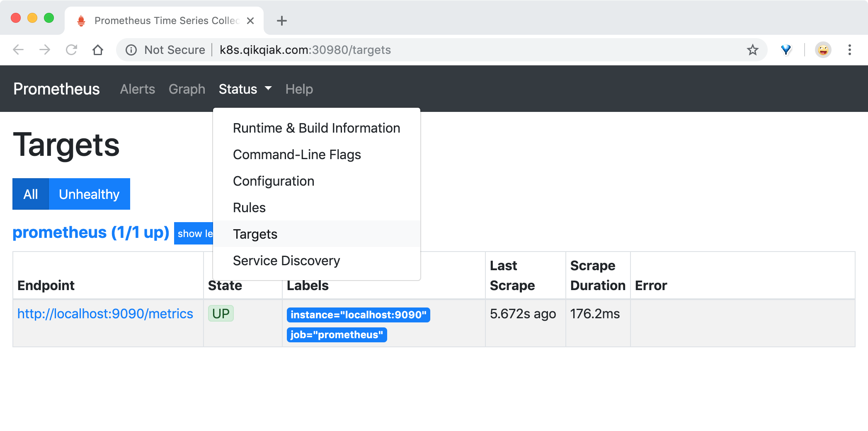Open the browser home page icon
Viewport: 868px width, 431px height.
98,50
